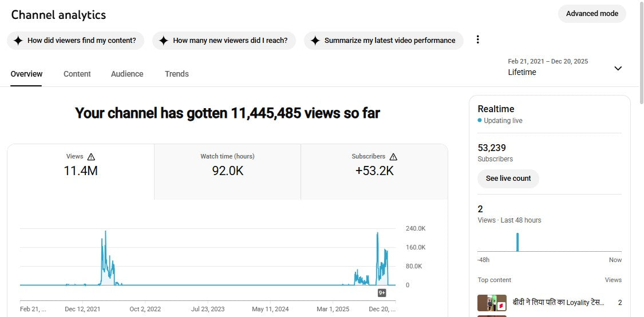Open the Trends tab
The image size is (644, 317).
(x=177, y=74)
